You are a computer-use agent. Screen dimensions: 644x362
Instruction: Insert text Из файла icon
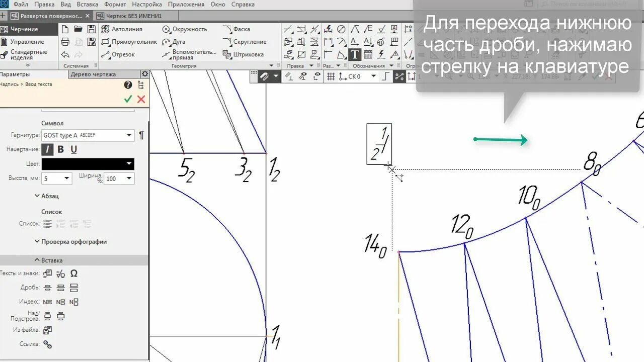(48, 330)
